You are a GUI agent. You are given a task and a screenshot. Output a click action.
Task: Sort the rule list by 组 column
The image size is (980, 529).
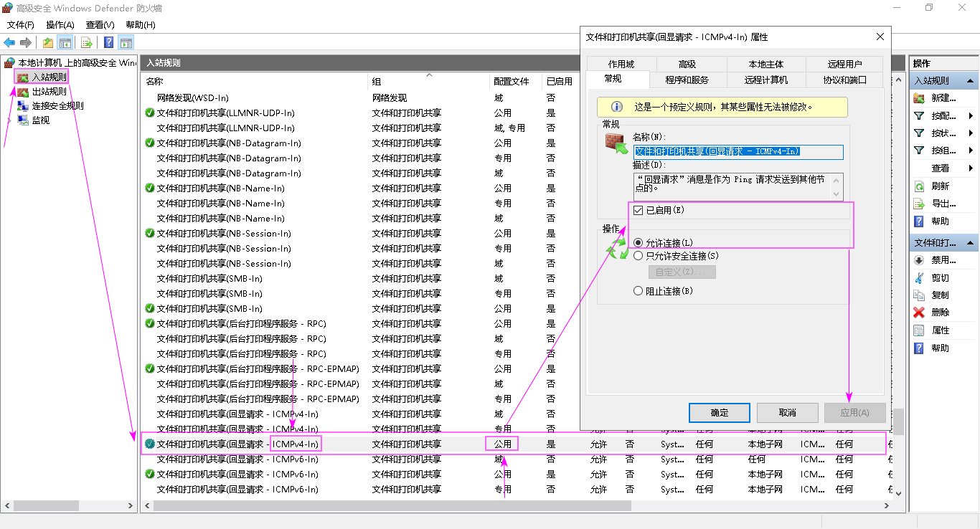(428, 81)
